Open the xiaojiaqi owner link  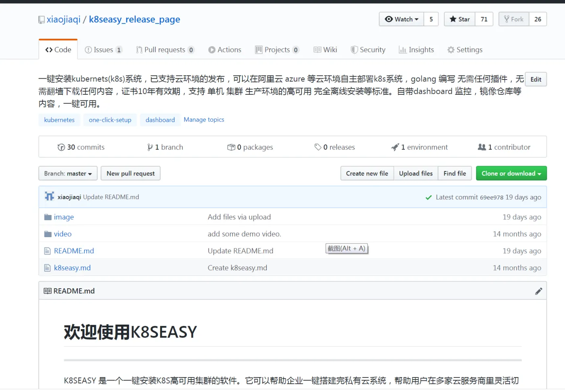(64, 19)
